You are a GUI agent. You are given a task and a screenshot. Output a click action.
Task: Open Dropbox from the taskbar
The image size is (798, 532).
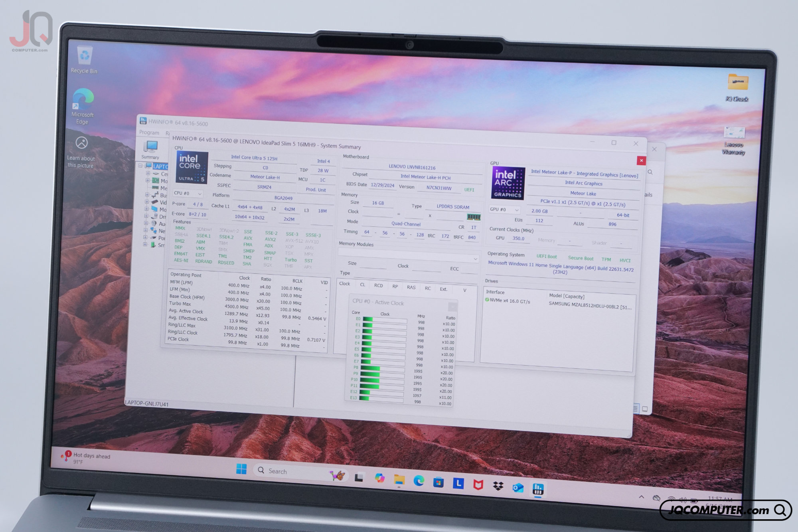tap(498, 486)
